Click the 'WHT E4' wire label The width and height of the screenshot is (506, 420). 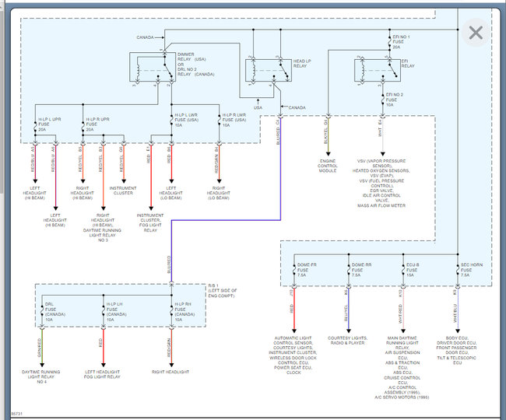click(380, 128)
